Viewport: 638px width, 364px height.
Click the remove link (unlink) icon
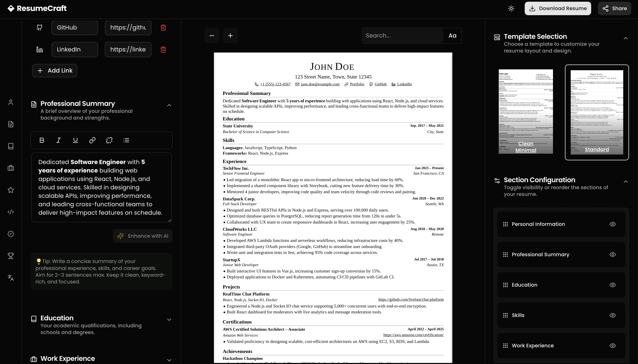[x=109, y=140]
